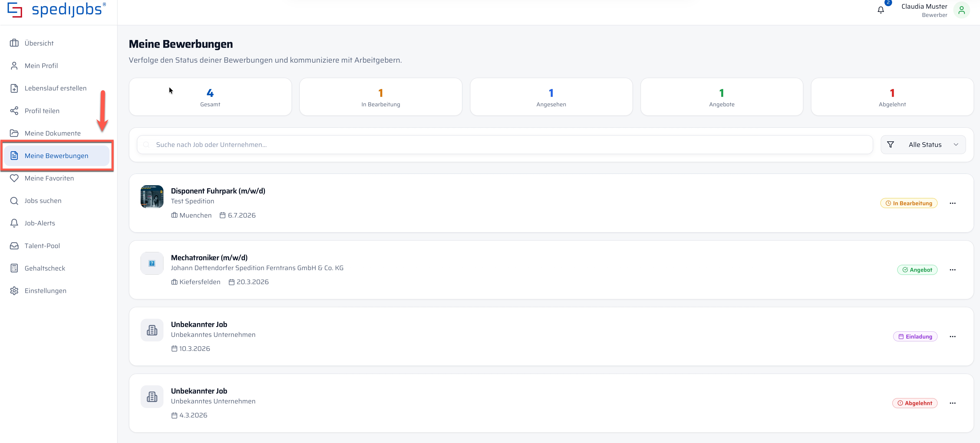Viewport: 980px width, 443px height.
Task: Click the In Bearbeitung status badge
Action: click(x=909, y=203)
